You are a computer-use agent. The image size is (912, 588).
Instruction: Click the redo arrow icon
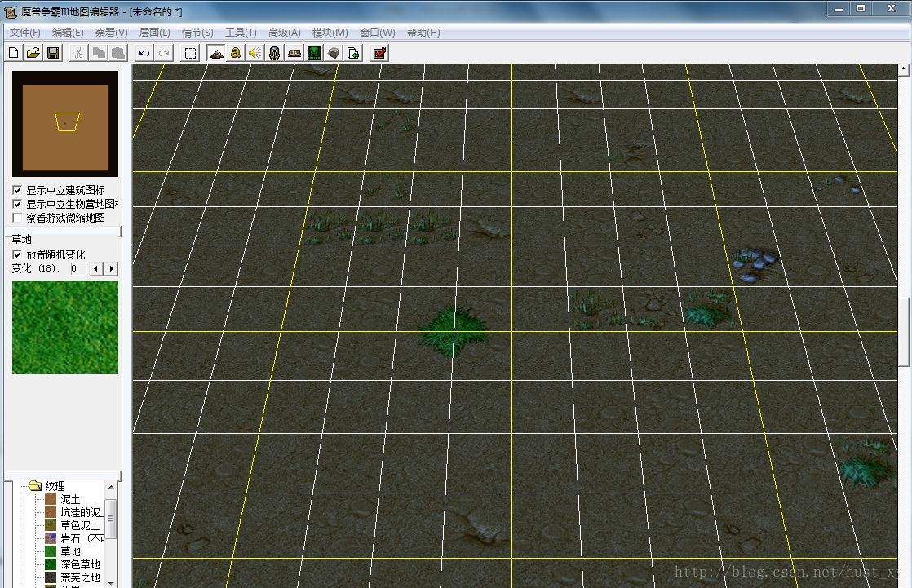[x=164, y=54]
